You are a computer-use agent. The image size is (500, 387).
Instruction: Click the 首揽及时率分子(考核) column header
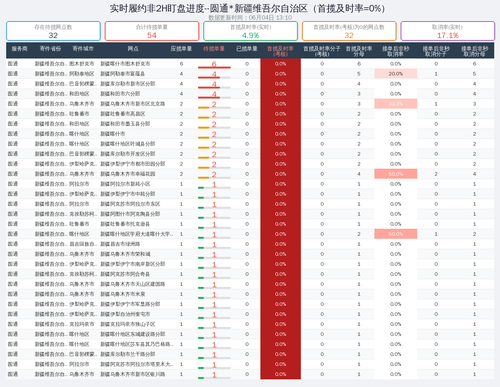pyautogui.click(x=322, y=51)
